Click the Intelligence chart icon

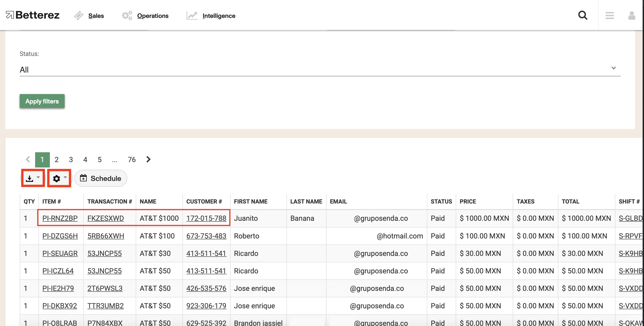click(x=192, y=15)
